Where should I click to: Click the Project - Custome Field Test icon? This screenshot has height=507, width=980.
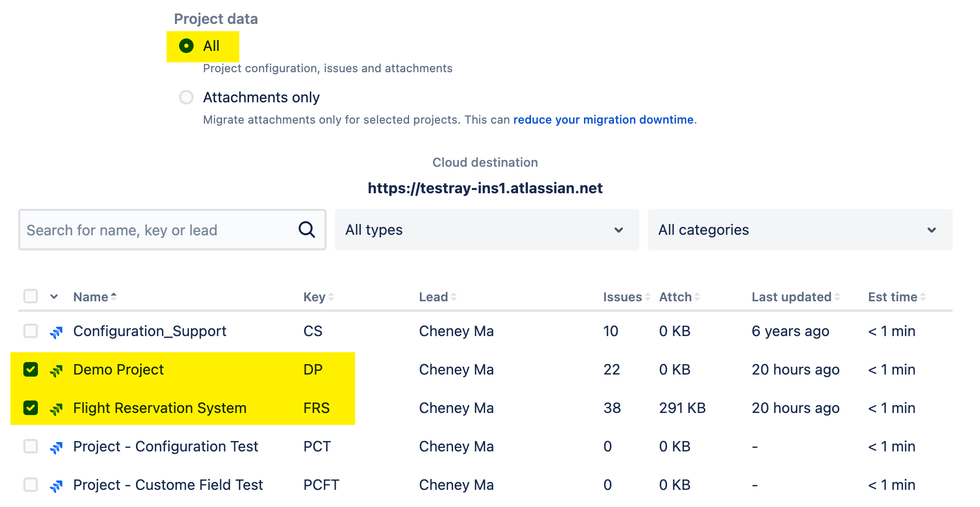[56, 485]
